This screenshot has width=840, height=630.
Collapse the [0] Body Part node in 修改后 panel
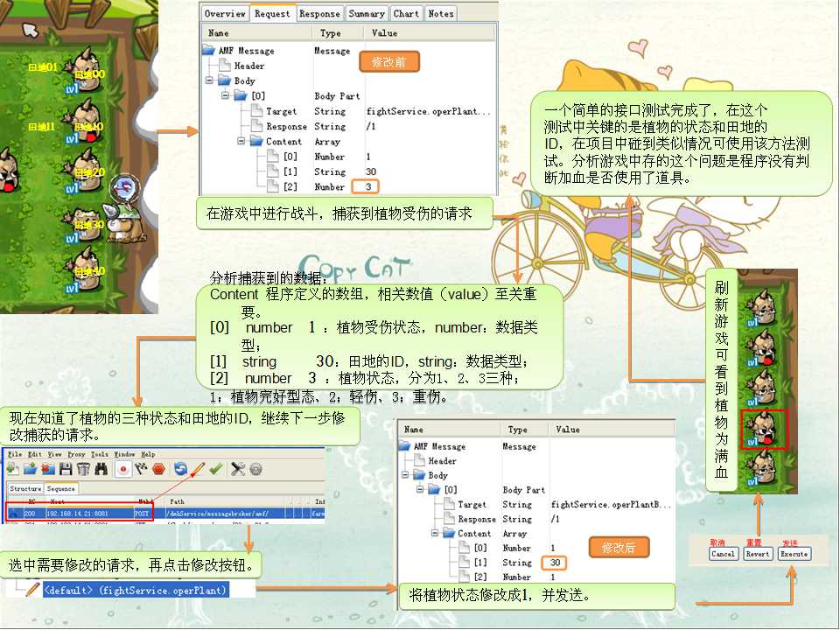coord(421,489)
